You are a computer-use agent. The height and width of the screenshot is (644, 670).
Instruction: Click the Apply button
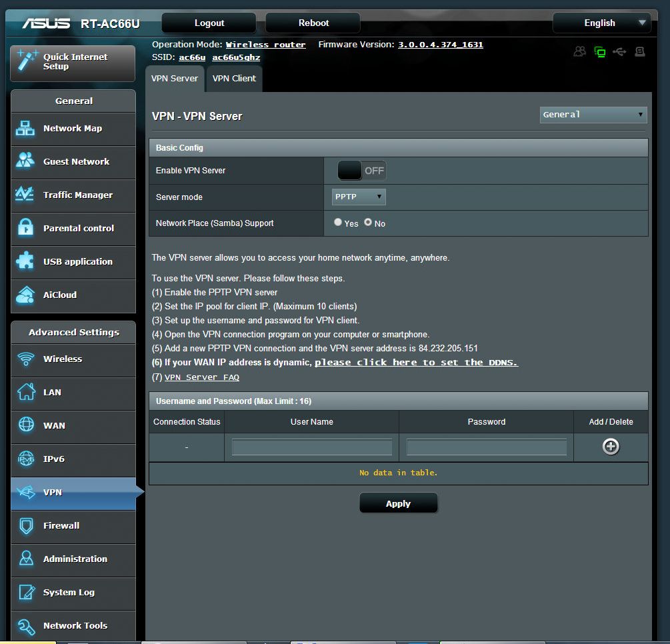(x=398, y=503)
